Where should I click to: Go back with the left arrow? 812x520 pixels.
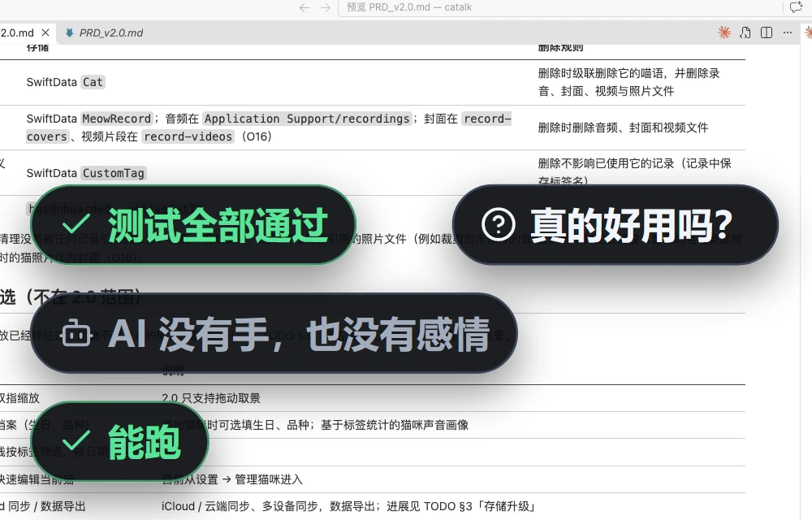tap(304, 7)
